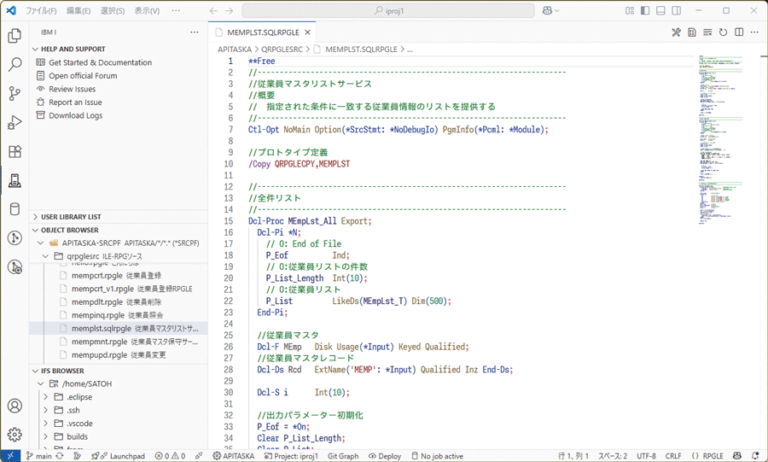Screen dimensions: 768x462
Task: Click Deploy in status bar
Action: coord(384,456)
